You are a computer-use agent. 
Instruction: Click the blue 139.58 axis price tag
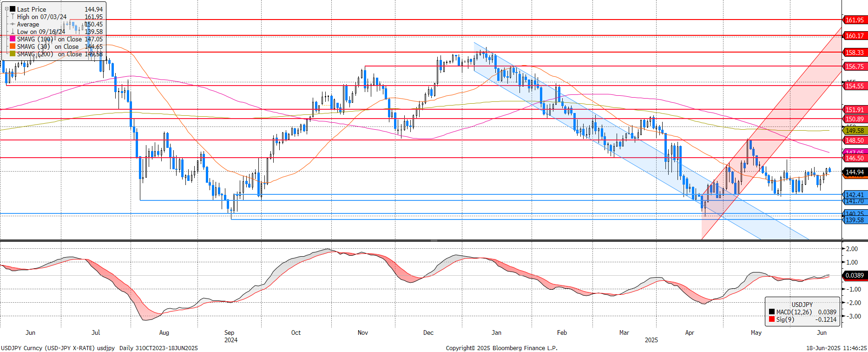click(855, 220)
